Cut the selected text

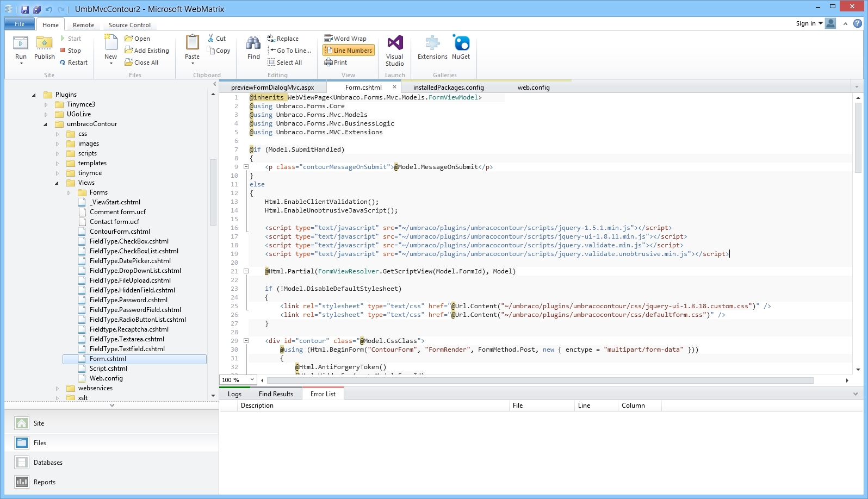(216, 39)
